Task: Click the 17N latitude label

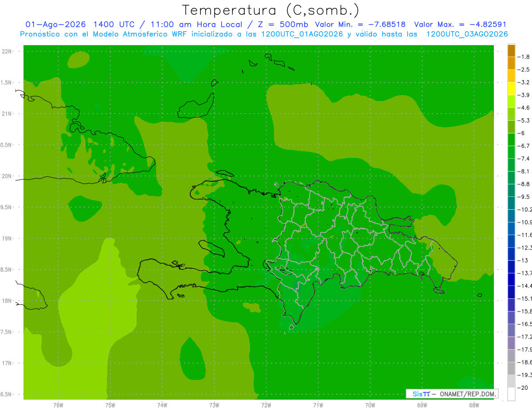Action: click(8, 363)
